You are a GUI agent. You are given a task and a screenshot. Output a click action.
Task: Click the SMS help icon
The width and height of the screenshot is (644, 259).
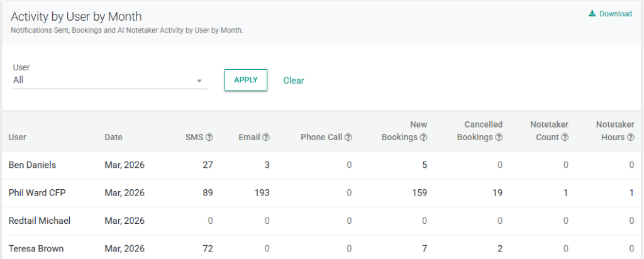209,137
